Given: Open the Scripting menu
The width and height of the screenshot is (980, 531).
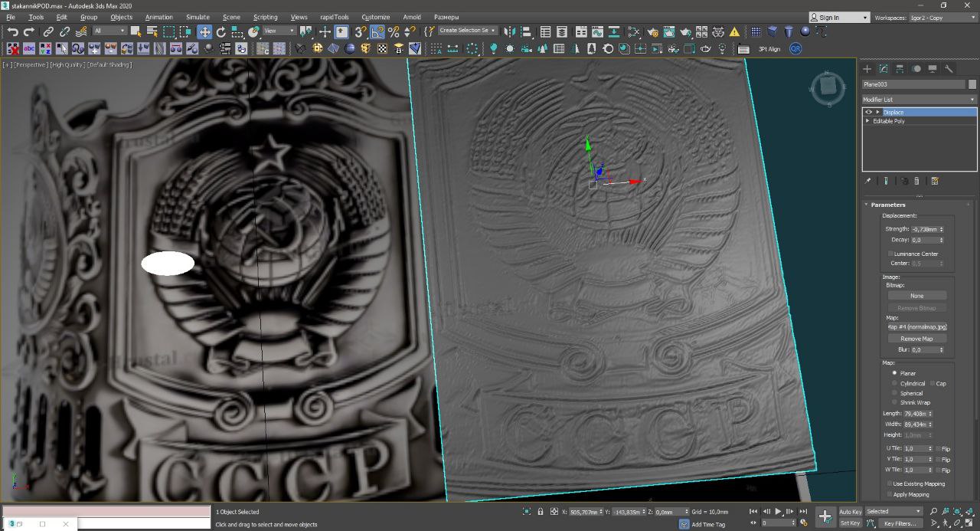Looking at the screenshot, I should tap(266, 17).
